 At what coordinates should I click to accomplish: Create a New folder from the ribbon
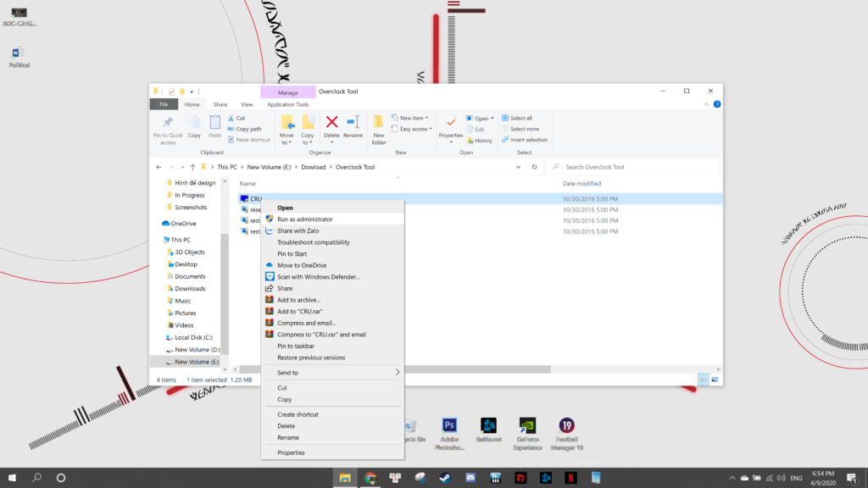click(x=379, y=130)
